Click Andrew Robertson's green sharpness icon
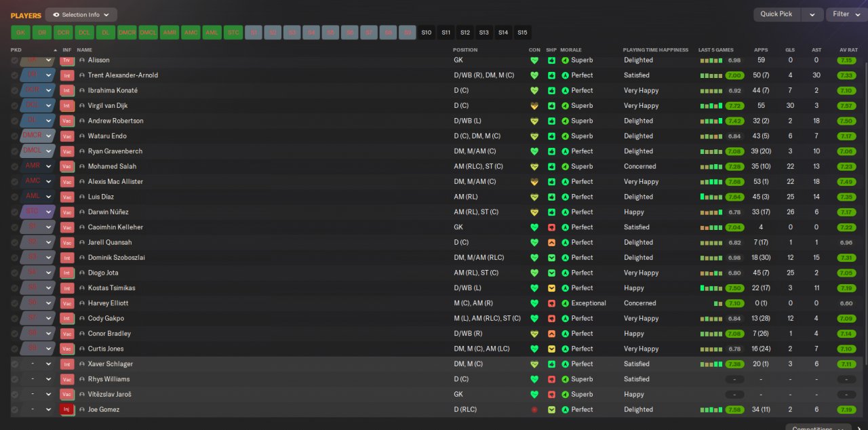The width and height of the screenshot is (868, 430). pos(551,121)
